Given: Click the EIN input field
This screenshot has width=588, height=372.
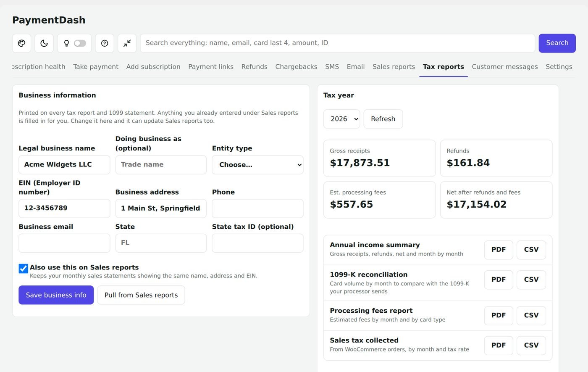Looking at the screenshot, I should 64,208.
